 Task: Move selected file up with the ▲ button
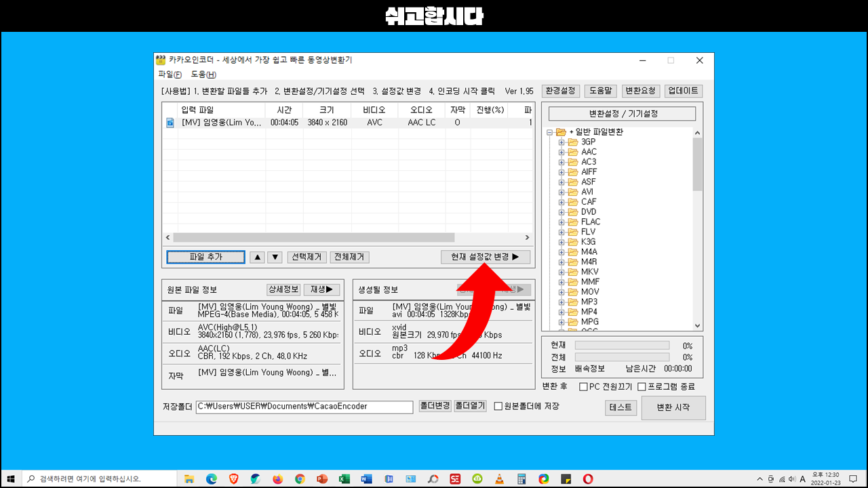tap(257, 257)
